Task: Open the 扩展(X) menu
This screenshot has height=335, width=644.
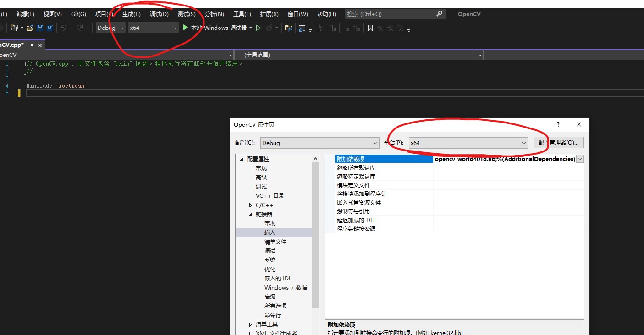Action: [x=269, y=14]
